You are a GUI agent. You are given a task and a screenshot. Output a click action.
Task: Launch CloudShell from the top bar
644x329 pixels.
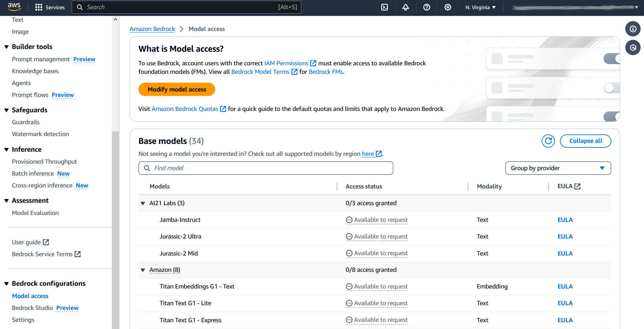(x=385, y=7)
